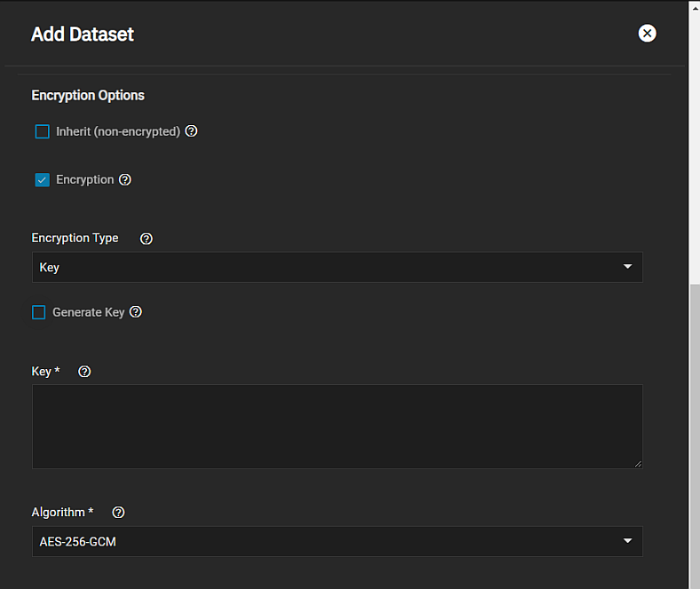Click the 'Generate Key' label text
The image size is (700, 589).
tap(89, 312)
